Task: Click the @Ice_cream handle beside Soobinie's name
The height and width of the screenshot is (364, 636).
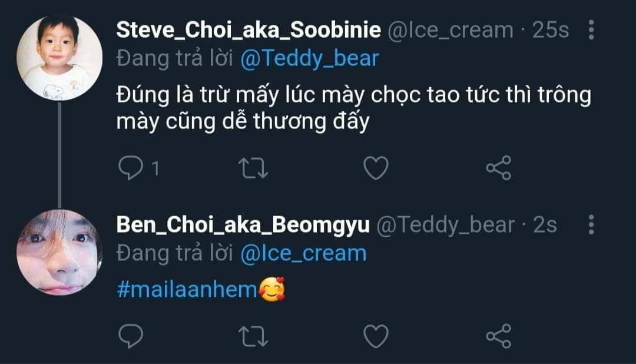Action: pos(450,30)
